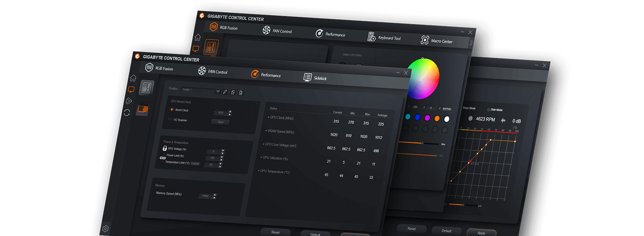Enable Stair Mode radio option
Image resolution: width=644 pixels, height=236 pixels.
488,110
